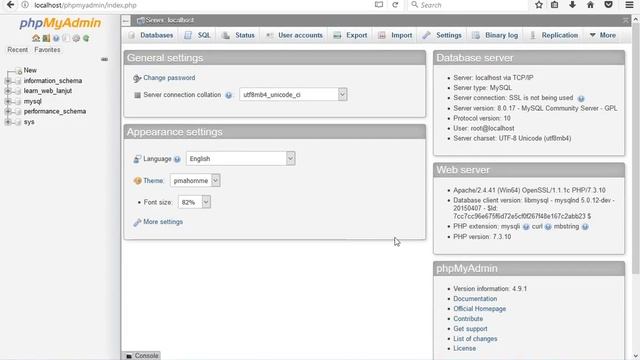Click help icon next to curl extension

coord(548,227)
